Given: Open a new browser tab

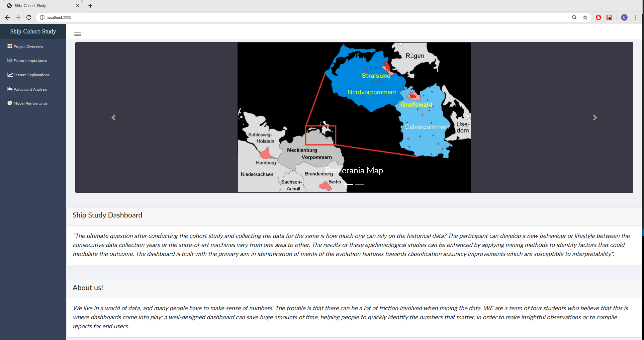Looking at the screenshot, I should [90, 6].
